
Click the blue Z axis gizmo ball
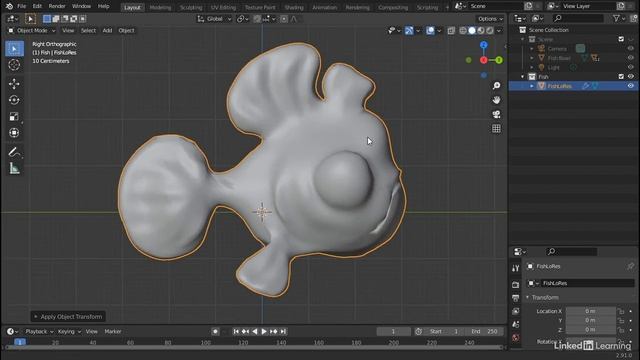[x=484, y=45]
